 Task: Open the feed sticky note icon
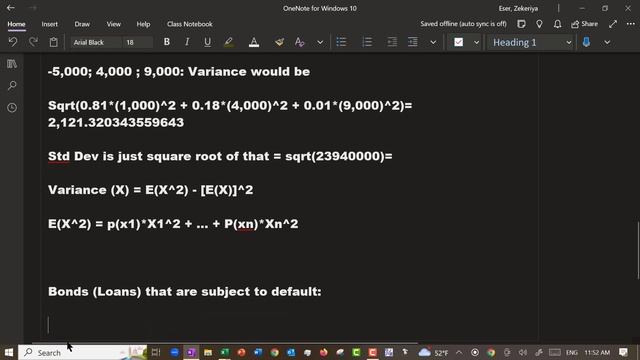coord(521,24)
